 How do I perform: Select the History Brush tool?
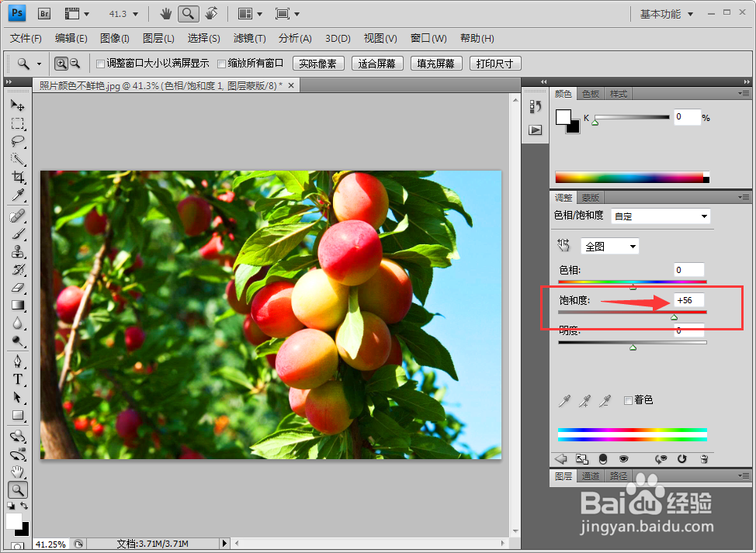pos(18,270)
